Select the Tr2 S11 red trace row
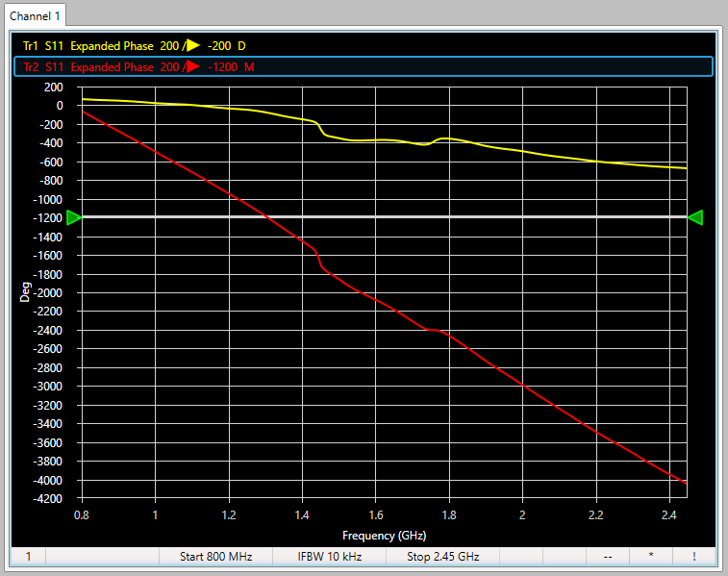 pyautogui.click(x=135, y=67)
